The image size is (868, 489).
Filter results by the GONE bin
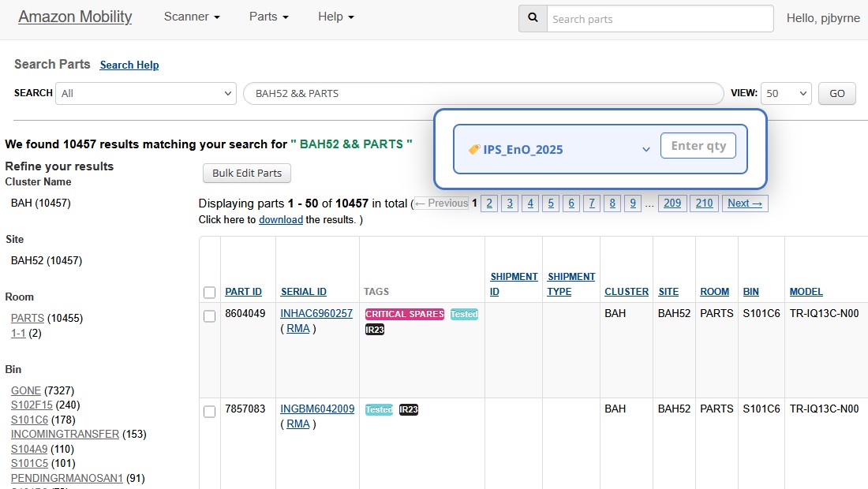26,390
